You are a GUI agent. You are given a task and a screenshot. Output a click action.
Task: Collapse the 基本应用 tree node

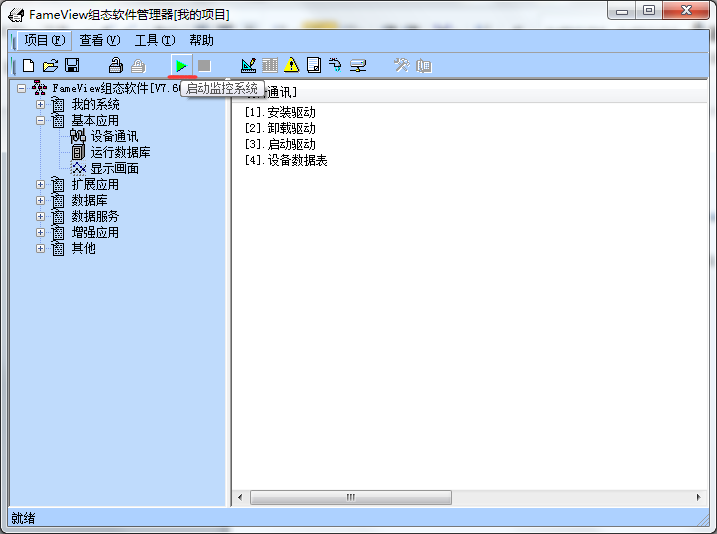[x=41, y=121]
